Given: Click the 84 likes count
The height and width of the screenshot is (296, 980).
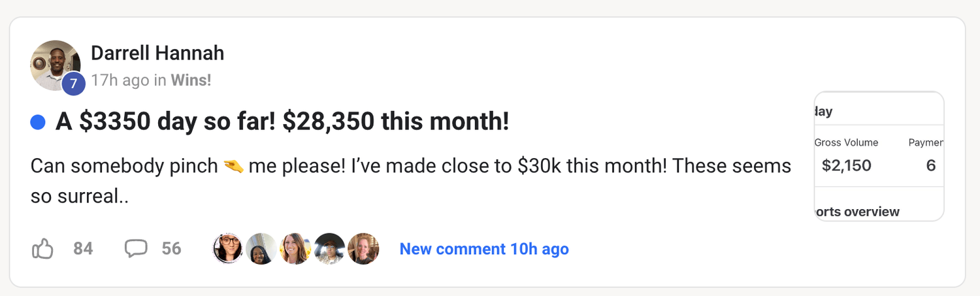Looking at the screenshot, I should (x=83, y=249).
